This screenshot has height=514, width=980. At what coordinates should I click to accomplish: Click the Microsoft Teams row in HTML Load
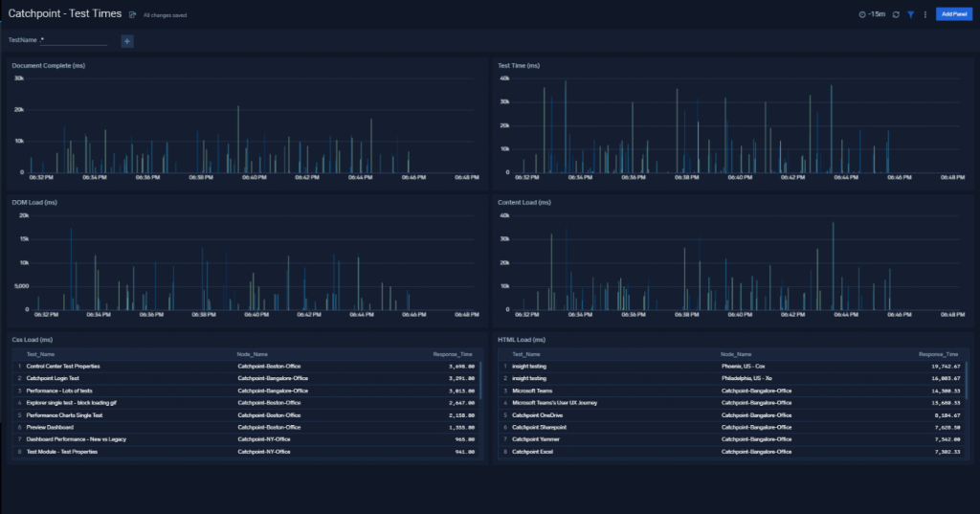coord(732,391)
